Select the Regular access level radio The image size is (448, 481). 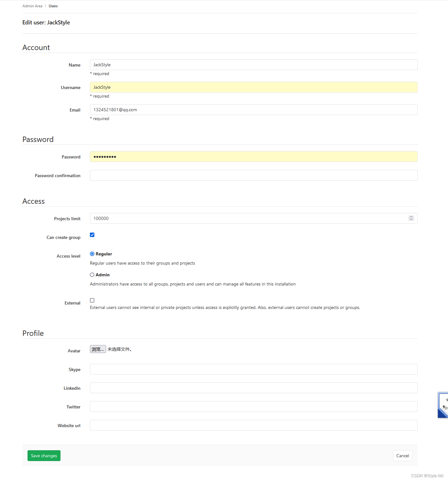tap(92, 254)
